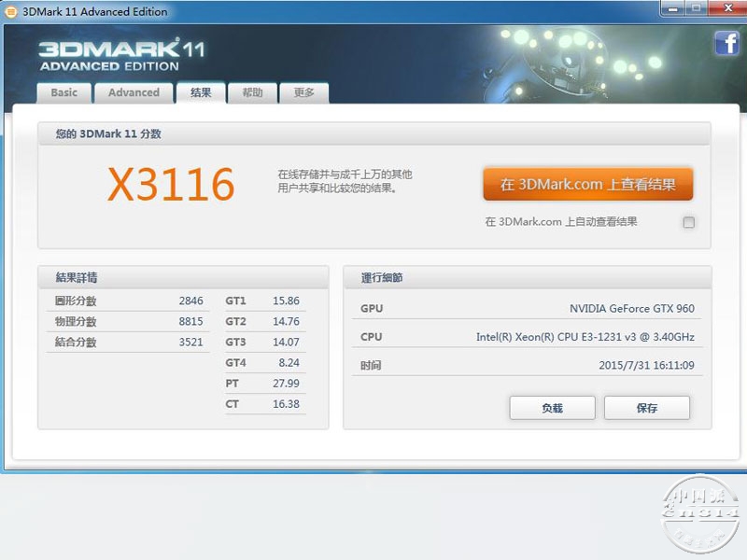Viewport: 747px width, 560px height.
Task: Click the 您的 3DMark 11 分数 header
Action: 108,133
